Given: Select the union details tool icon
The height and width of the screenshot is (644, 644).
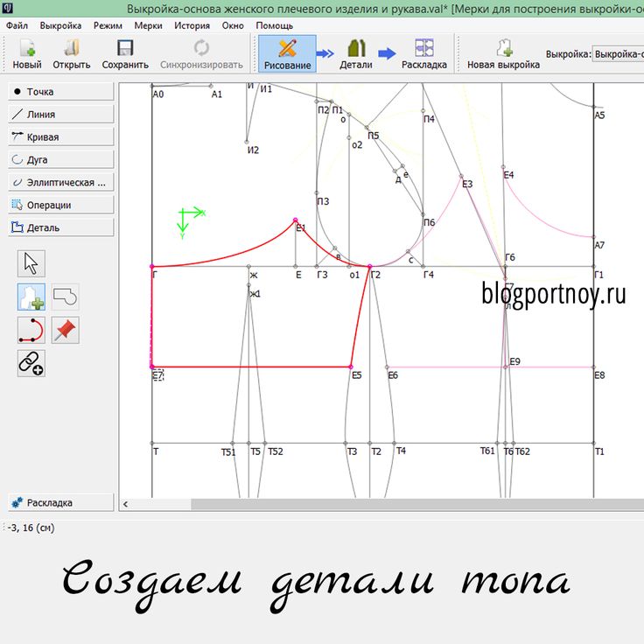Looking at the screenshot, I should (66, 297).
